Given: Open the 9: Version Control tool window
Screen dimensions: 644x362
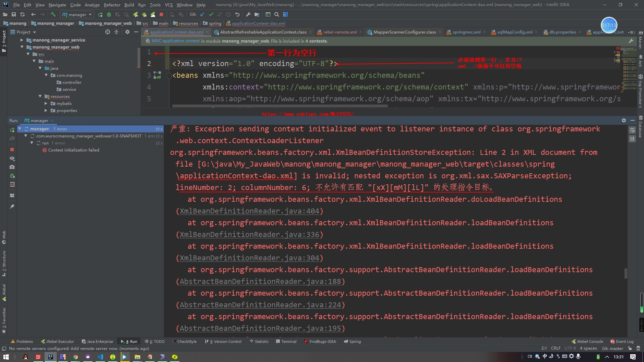Looking at the screenshot, I should [223, 341].
